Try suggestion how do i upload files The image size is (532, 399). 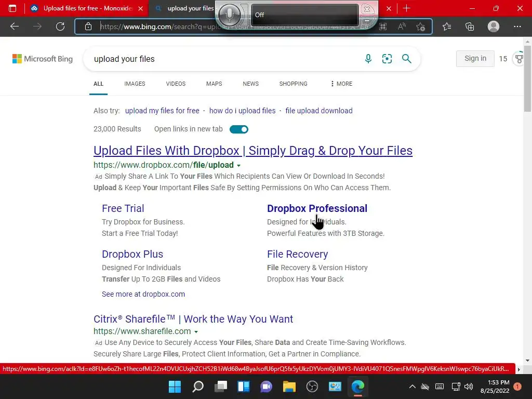click(x=242, y=111)
